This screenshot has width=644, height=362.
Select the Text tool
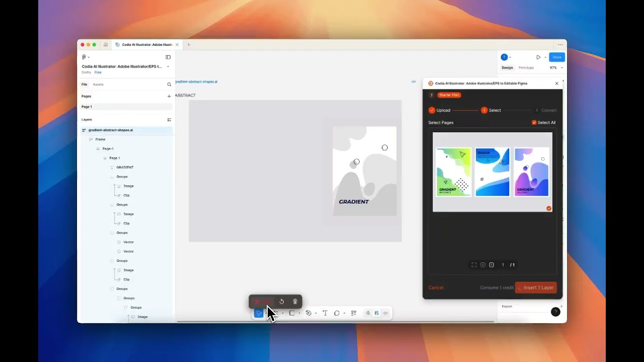[325, 313]
